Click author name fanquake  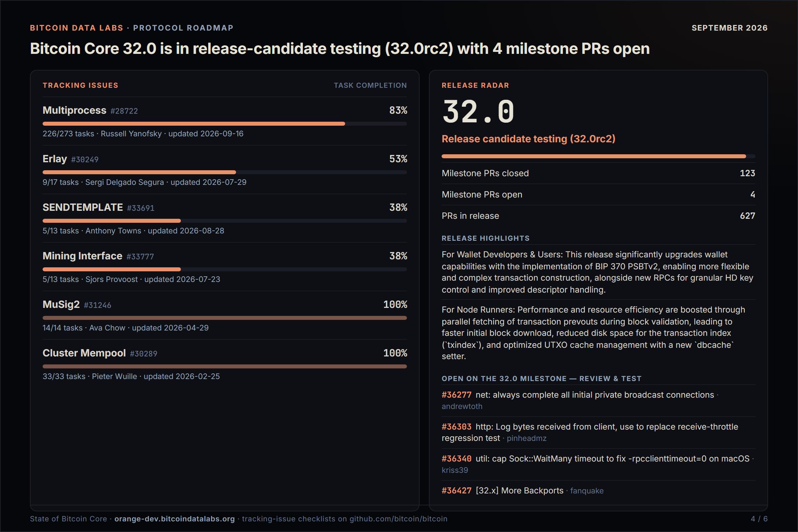point(587,491)
